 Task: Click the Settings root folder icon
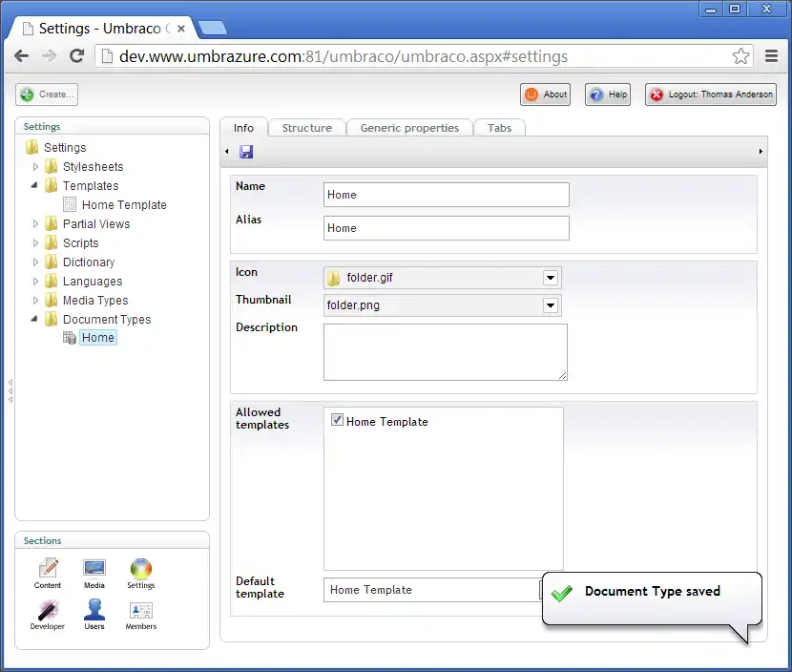[x=31, y=147]
